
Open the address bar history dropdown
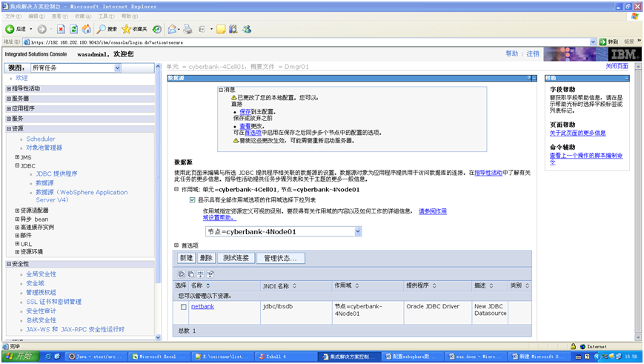[593, 42]
